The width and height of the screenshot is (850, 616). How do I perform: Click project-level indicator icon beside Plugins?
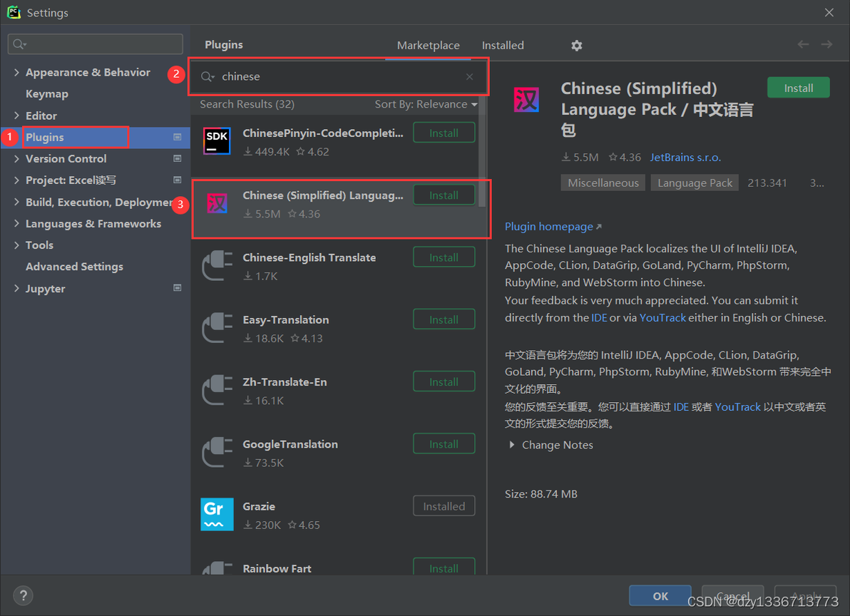pos(178,137)
